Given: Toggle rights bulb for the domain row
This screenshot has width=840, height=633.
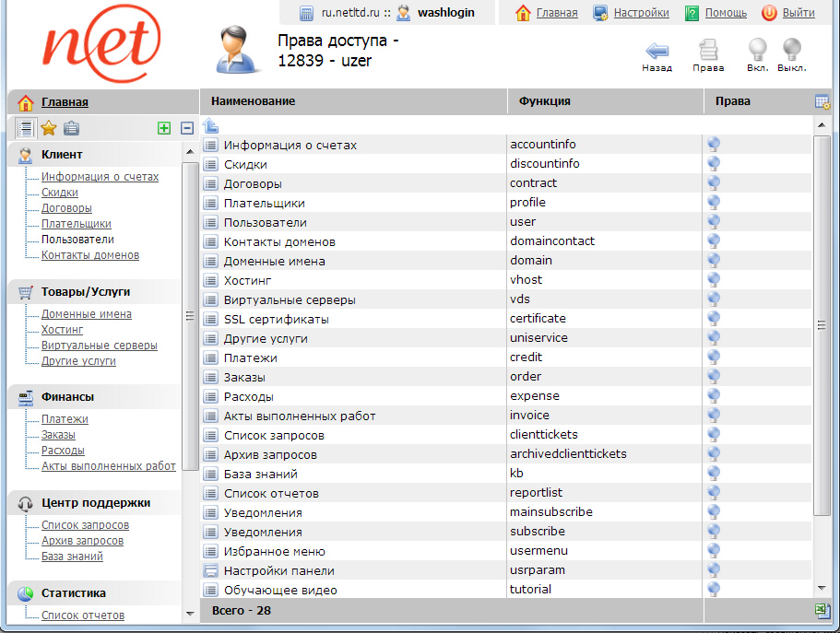Looking at the screenshot, I should 713,261.
